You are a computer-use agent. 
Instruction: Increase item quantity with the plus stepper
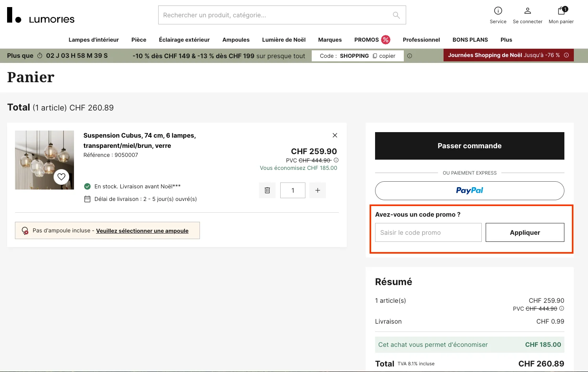click(317, 190)
